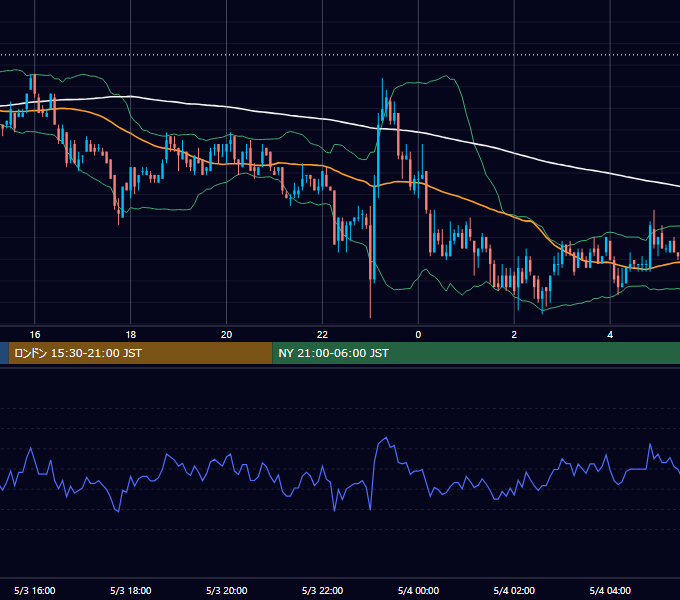
Task: Select the NY 21:00-06:00 JST session bar
Action: point(476,353)
